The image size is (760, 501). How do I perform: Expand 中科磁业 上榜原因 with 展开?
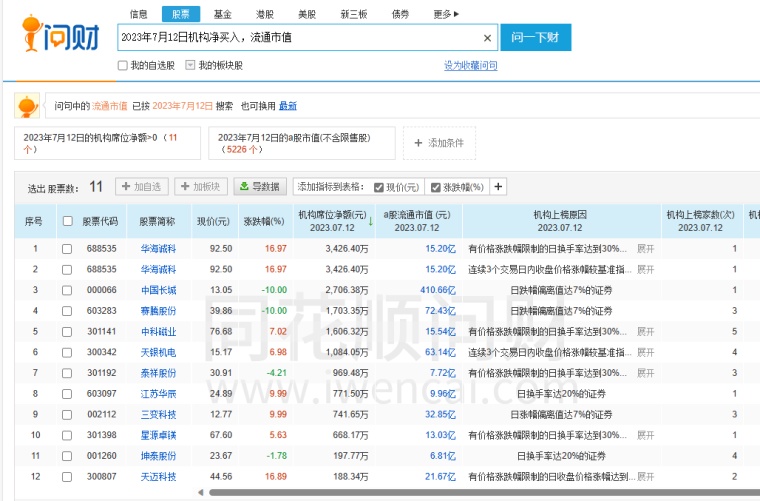[646, 332]
